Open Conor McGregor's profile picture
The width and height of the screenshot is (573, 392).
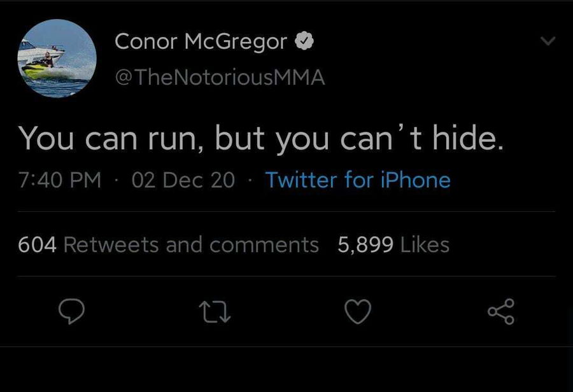[57, 59]
